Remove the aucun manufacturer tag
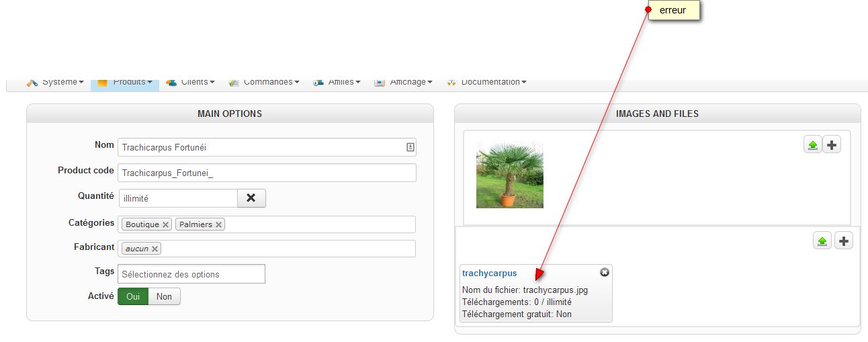This screenshot has height=342, width=868. click(155, 249)
